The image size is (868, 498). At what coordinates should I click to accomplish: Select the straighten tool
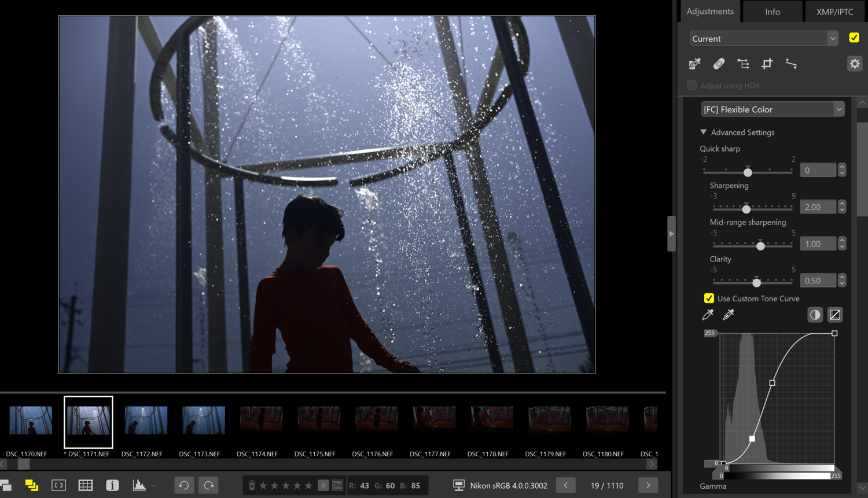tap(791, 64)
